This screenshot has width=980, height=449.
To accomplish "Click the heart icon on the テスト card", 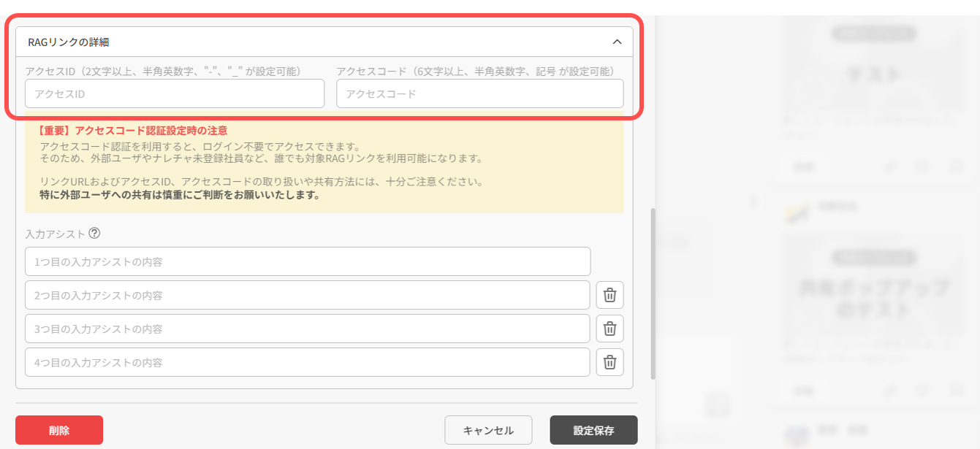I will click(x=922, y=166).
